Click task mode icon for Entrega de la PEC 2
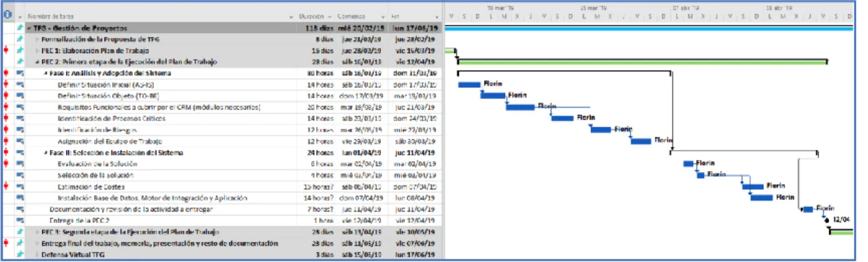868x262 pixels. click(19, 220)
